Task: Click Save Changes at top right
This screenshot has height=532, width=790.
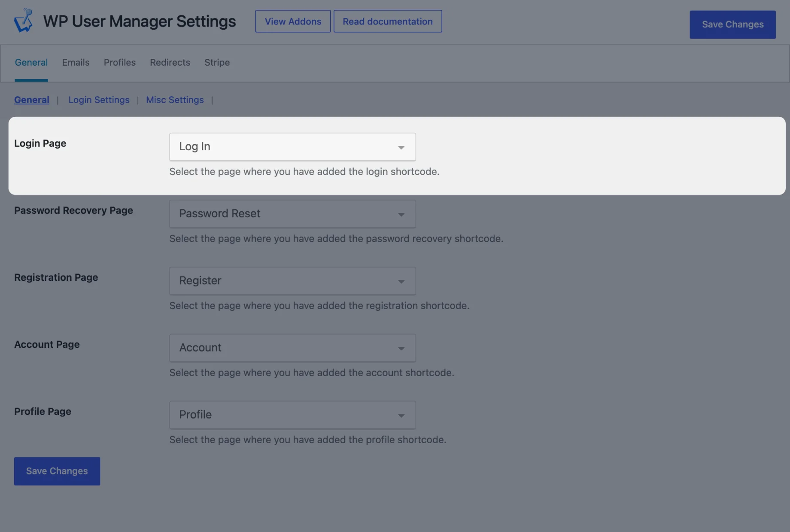Action: tap(732, 24)
